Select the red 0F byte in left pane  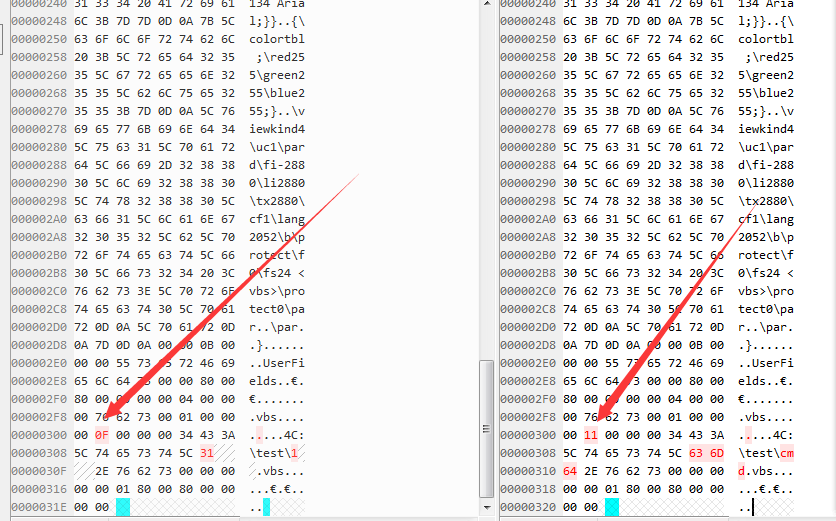[102, 435]
